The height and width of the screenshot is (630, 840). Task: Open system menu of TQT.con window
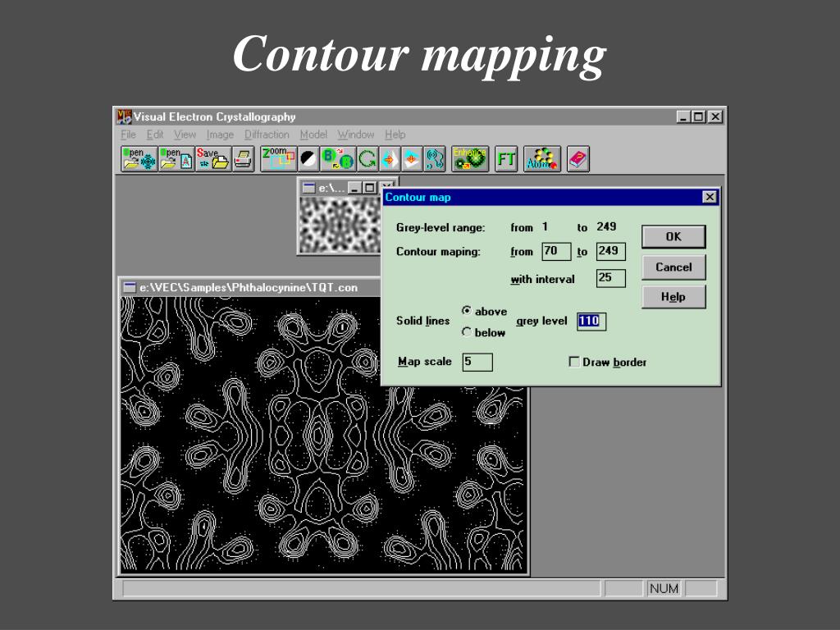tap(129, 288)
